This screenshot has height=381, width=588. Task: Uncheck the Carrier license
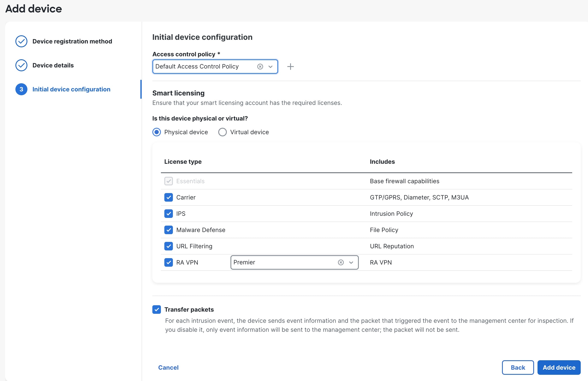pos(169,197)
